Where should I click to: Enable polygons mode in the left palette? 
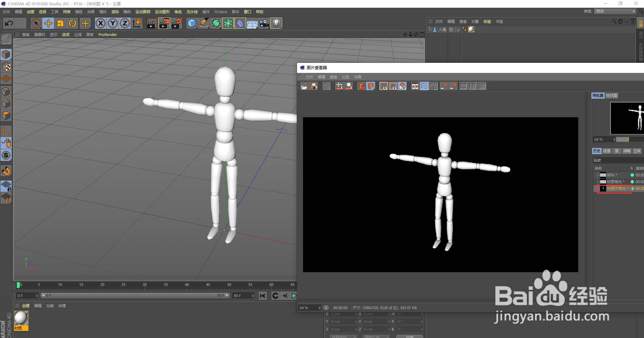pos(6,116)
